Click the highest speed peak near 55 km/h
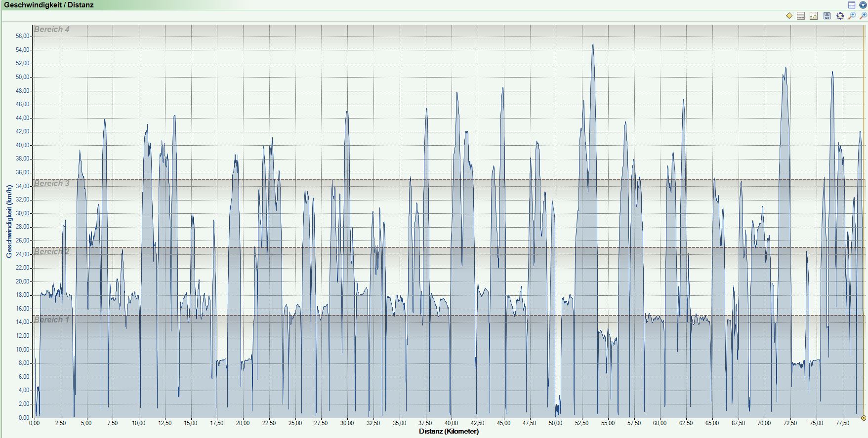Viewport: 868px width, 438px height. click(593, 45)
